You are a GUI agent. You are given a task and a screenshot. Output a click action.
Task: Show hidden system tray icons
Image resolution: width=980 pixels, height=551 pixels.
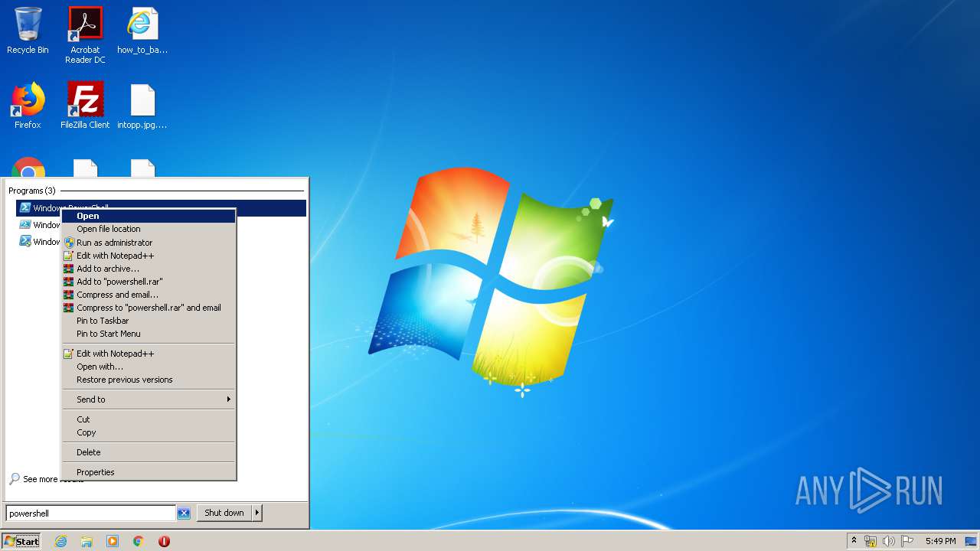coord(854,541)
